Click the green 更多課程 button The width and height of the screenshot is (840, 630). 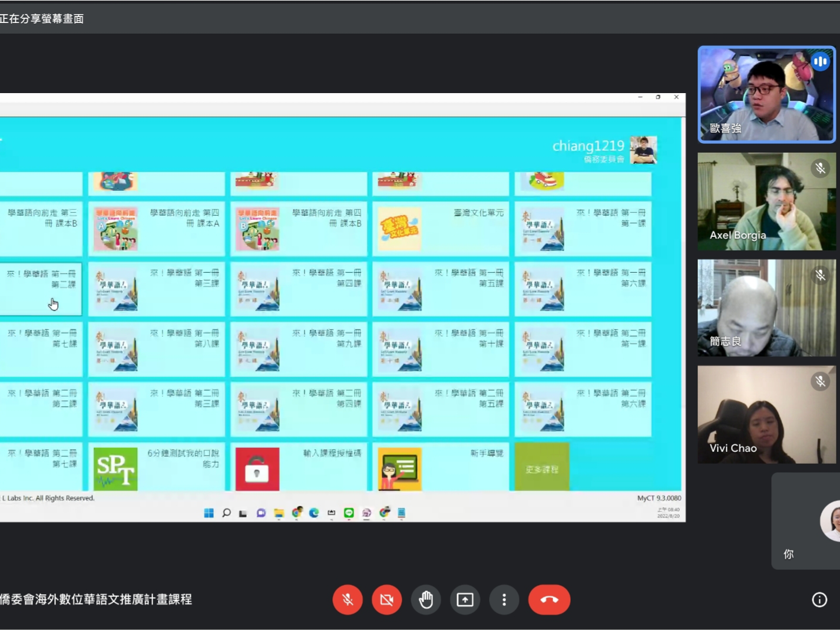pos(542,469)
